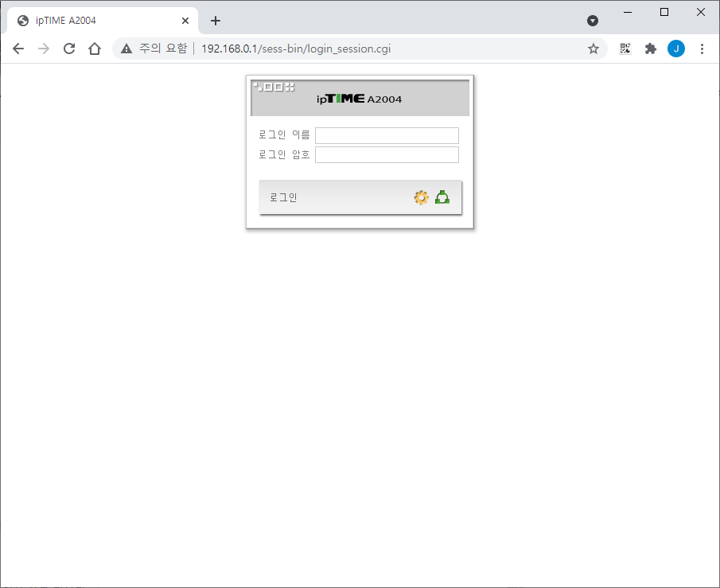The width and height of the screenshot is (720, 588).
Task: Open the QR code extension icon
Action: click(x=625, y=49)
